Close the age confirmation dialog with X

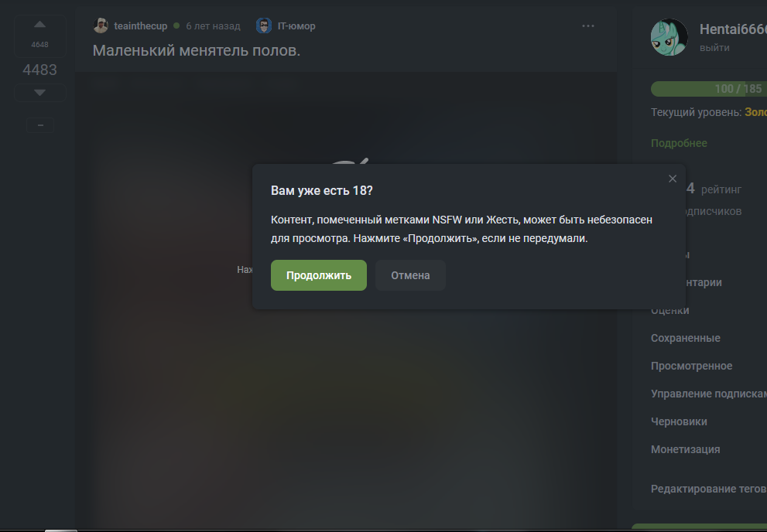tap(673, 179)
